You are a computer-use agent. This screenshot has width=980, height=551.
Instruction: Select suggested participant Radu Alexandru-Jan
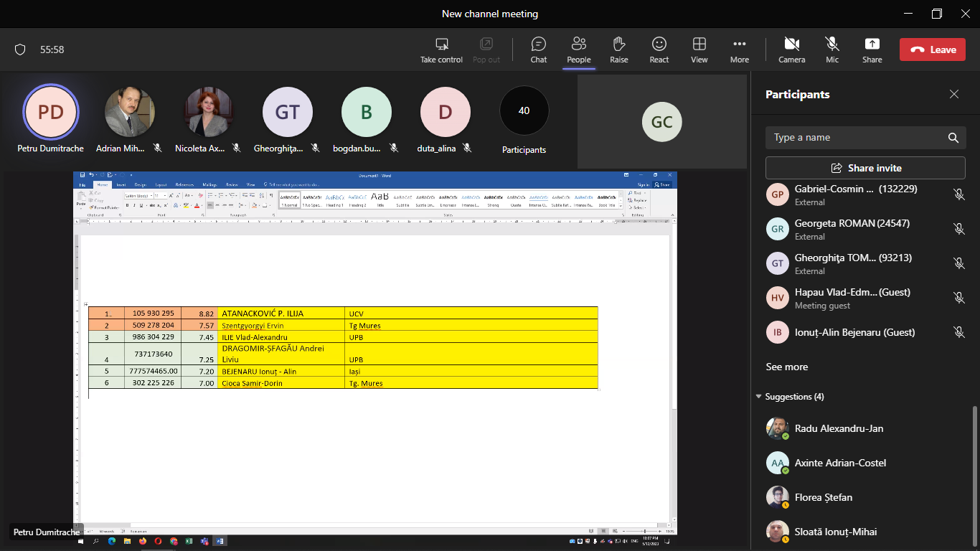839,428
